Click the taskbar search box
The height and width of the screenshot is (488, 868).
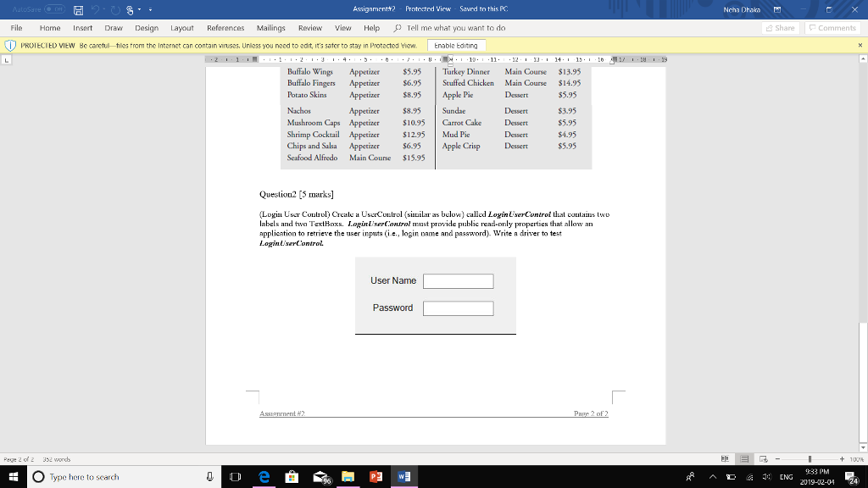coord(124,476)
